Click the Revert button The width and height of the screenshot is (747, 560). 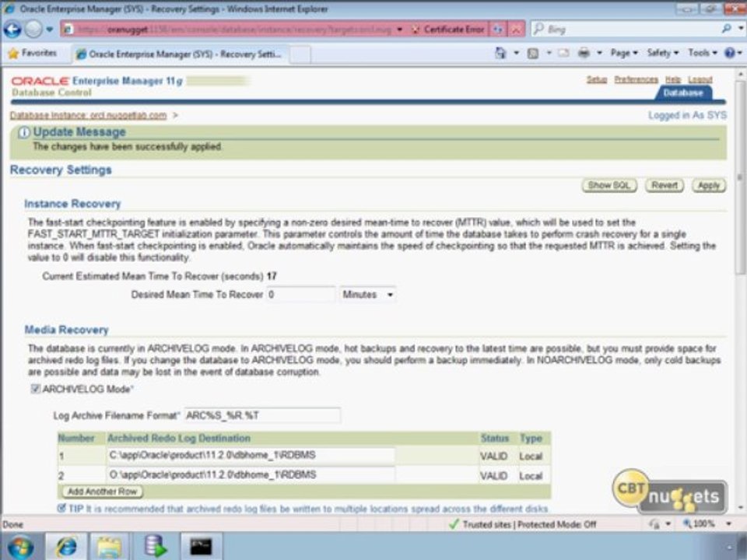click(x=664, y=185)
